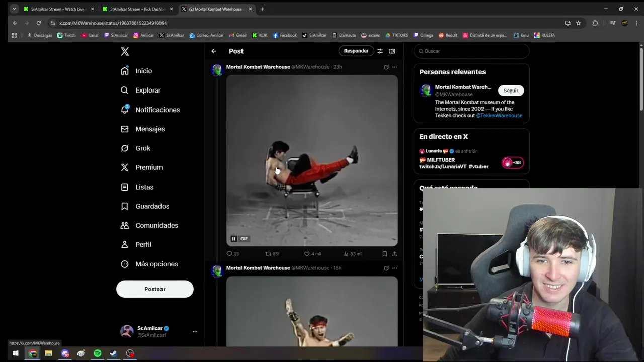Switch to Kick Dashboard browser tab
The image size is (644, 362).
137,9
